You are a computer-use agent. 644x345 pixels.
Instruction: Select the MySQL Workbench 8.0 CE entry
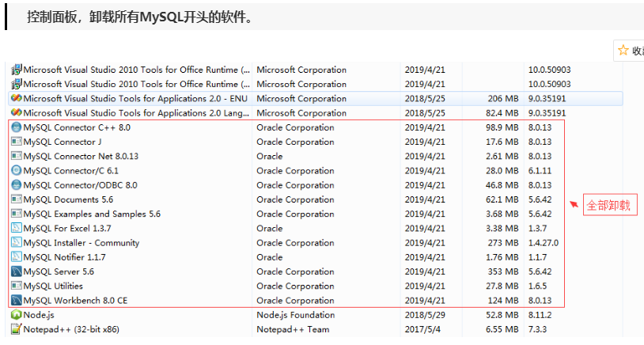76,300
